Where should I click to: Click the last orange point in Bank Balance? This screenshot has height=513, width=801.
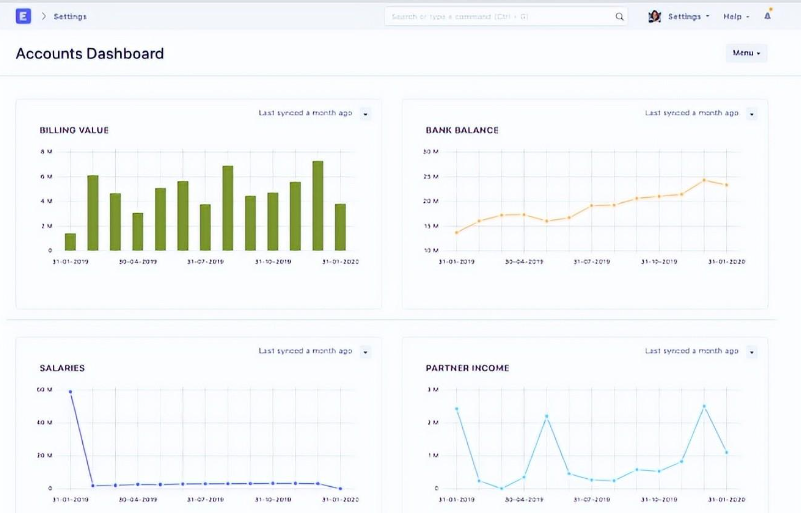coord(726,185)
